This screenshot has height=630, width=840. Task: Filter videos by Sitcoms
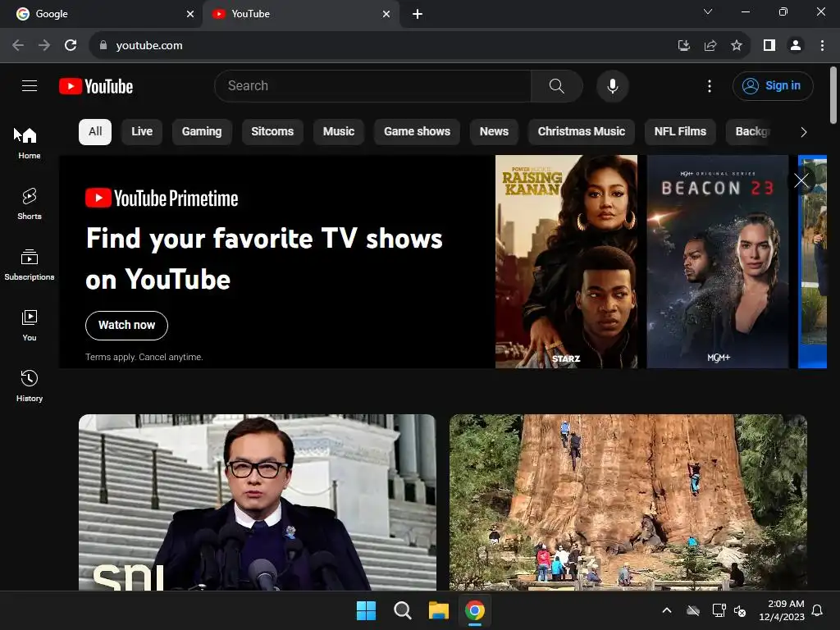pos(272,132)
